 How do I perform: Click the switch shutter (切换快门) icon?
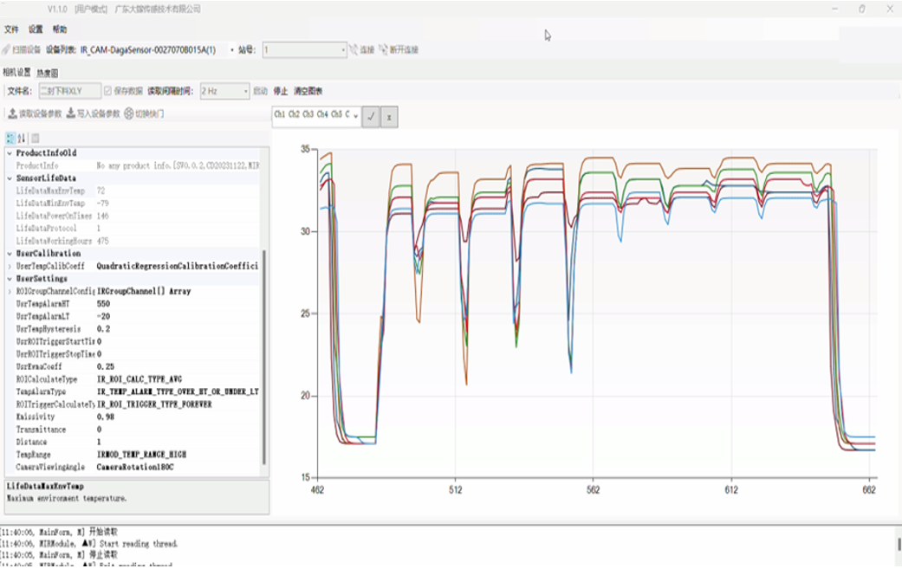(128, 113)
